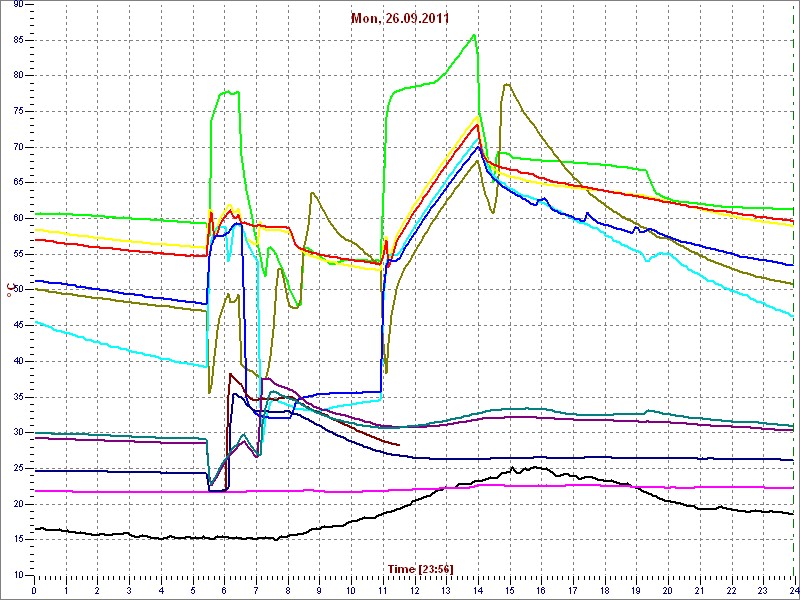
Task: Click the 85 value on temperature axis
Action: coord(18,40)
